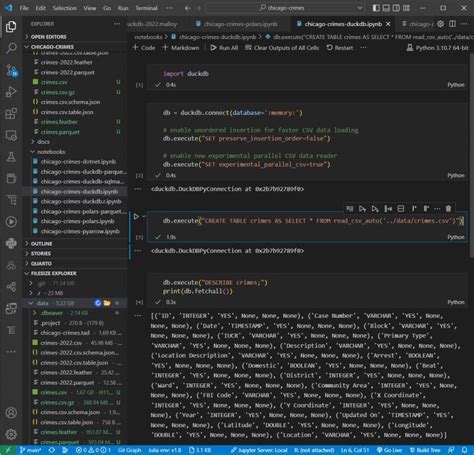Click the chicago-crimes search box in title bar
474x455 pixels.
(x=285, y=8)
